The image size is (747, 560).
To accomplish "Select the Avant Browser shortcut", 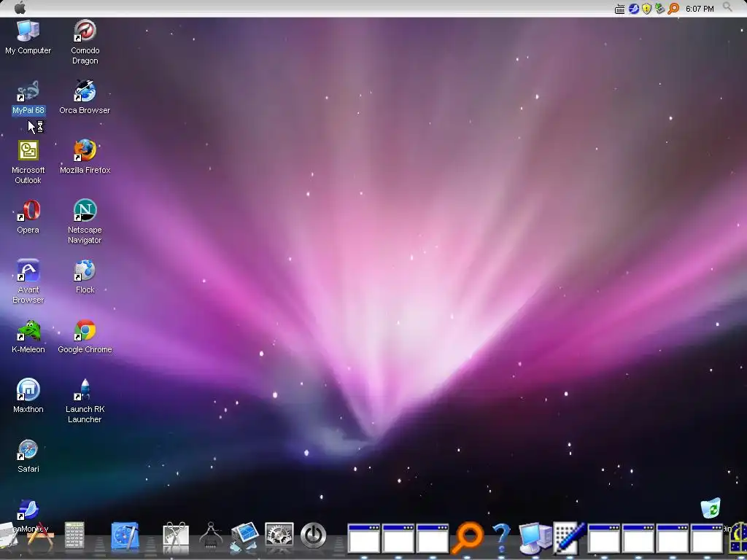I will pyautogui.click(x=28, y=270).
